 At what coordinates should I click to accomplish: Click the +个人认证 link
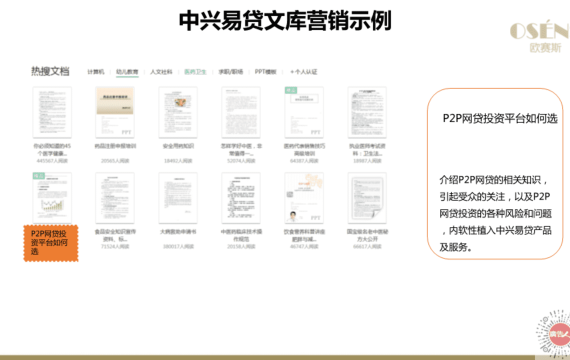click(304, 72)
